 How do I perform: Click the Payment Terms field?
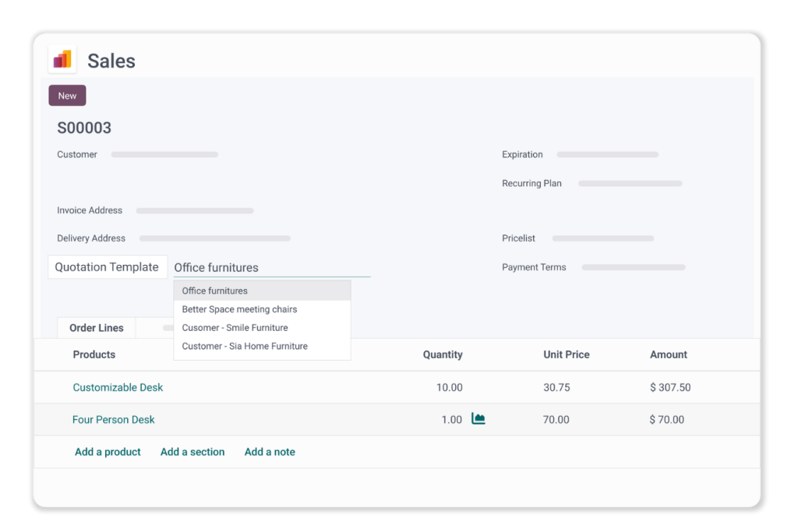[633, 267]
